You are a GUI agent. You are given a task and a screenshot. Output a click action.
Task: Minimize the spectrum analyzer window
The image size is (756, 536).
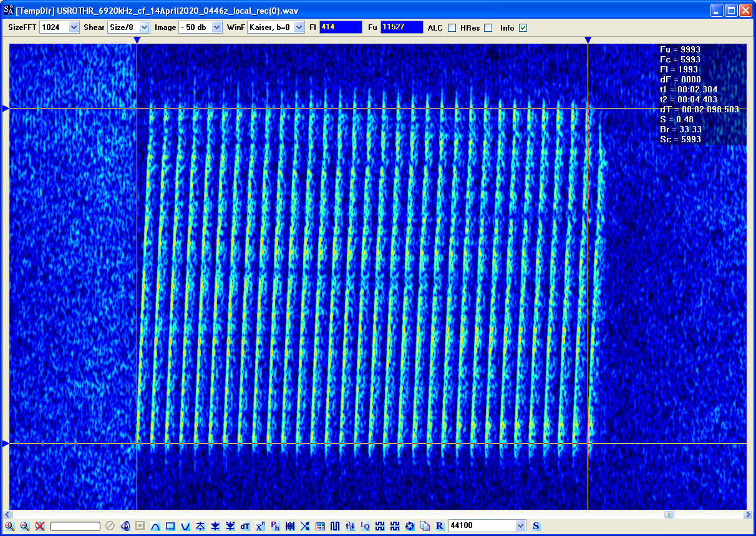coord(717,10)
